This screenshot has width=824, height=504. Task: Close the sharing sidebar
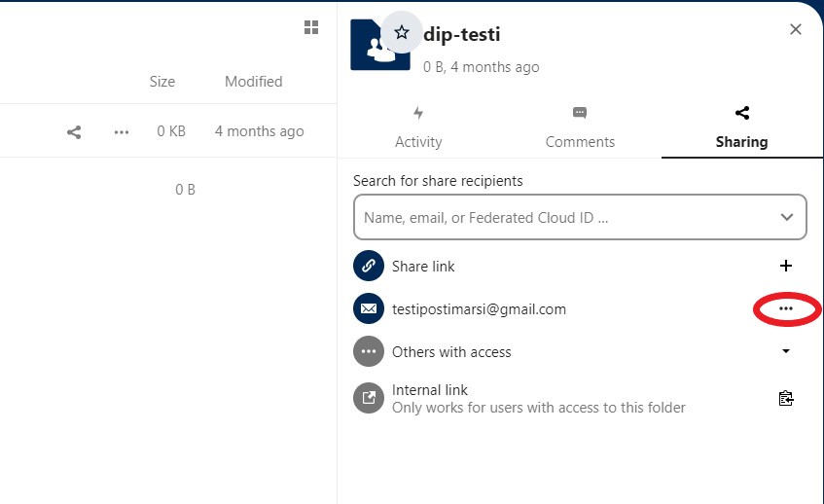click(795, 29)
